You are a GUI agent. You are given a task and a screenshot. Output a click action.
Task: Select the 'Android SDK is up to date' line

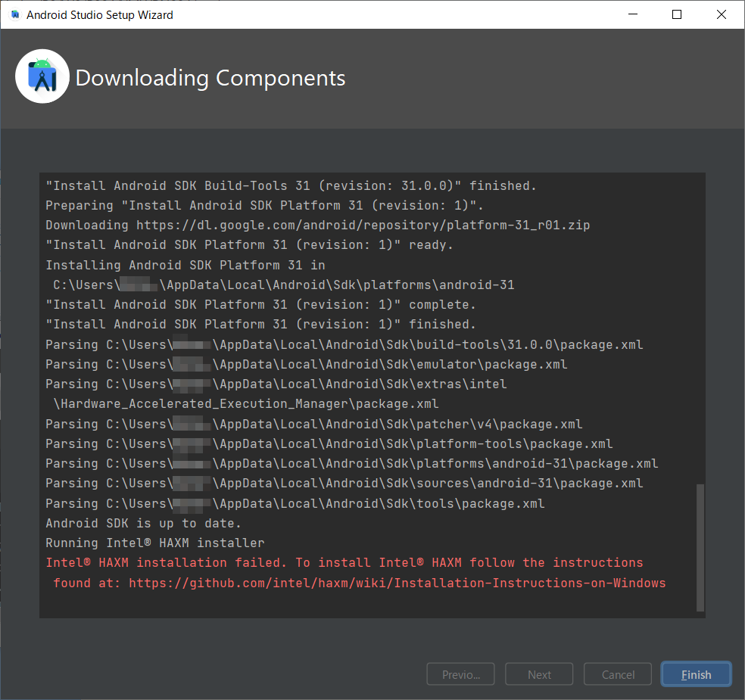143,523
